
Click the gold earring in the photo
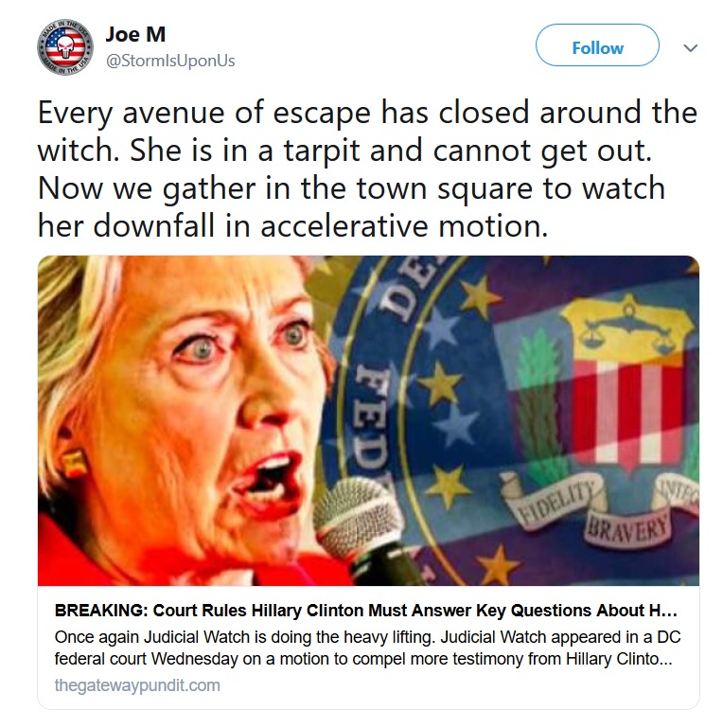pyautogui.click(x=74, y=463)
